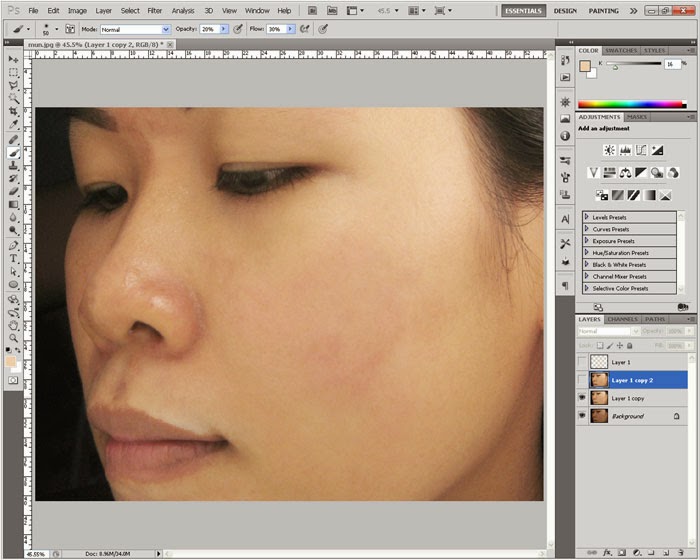The width and height of the screenshot is (700, 560).
Task: Click foreground color swatch in Color panel
Action: pyautogui.click(x=585, y=67)
